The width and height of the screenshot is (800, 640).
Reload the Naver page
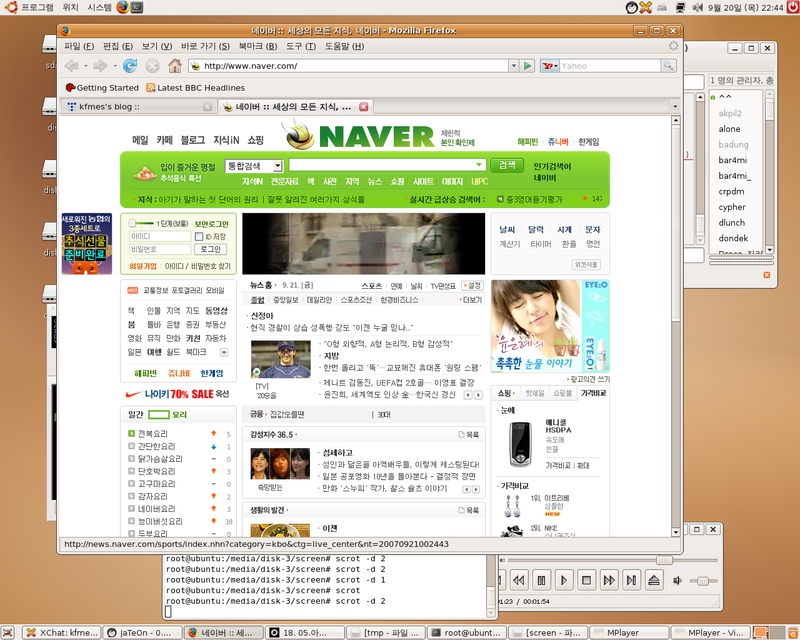pyautogui.click(x=130, y=66)
